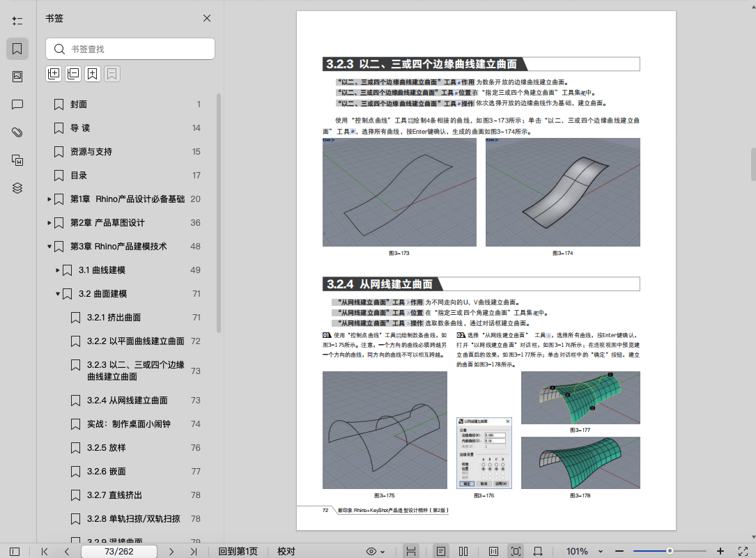
Task: Click the bookmark panel scrollbar
Action: tap(218, 213)
